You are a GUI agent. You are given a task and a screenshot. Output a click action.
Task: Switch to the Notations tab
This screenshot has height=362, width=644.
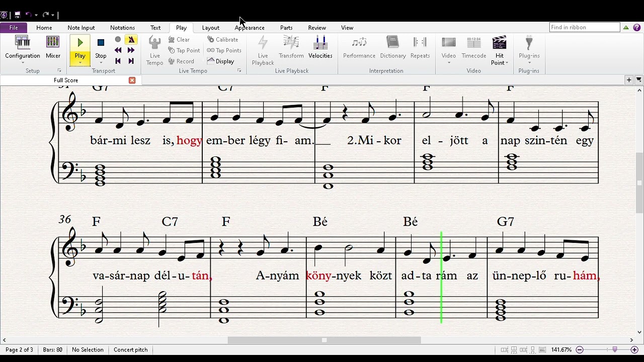[x=122, y=28]
